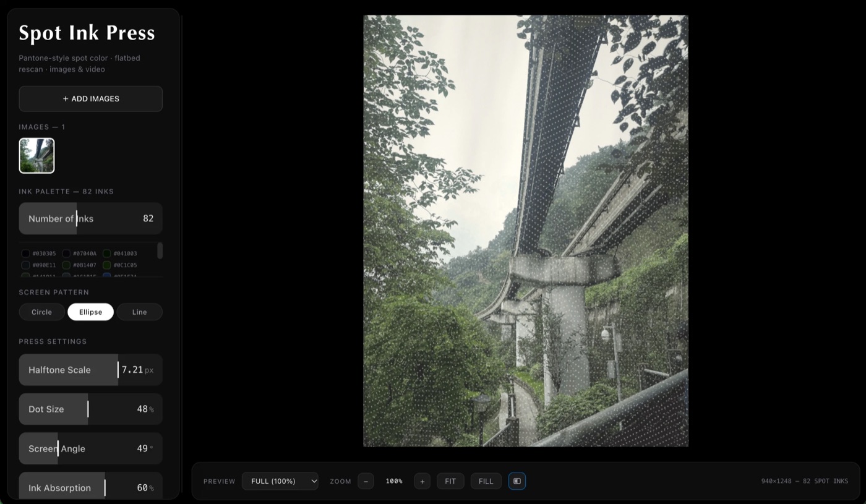Viewport: 866px width, 504px height.
Task: Click the compare/split view icon button
Action: tap(517, 481)
